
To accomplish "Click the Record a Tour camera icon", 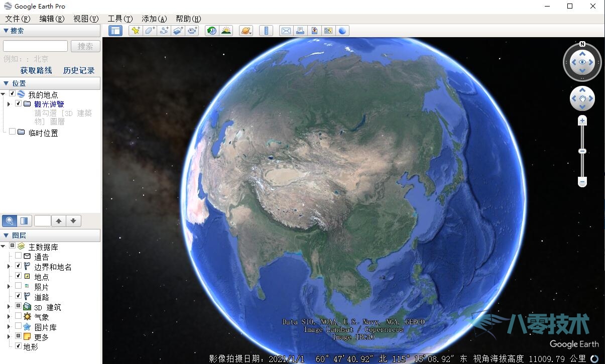I will 192,31.
